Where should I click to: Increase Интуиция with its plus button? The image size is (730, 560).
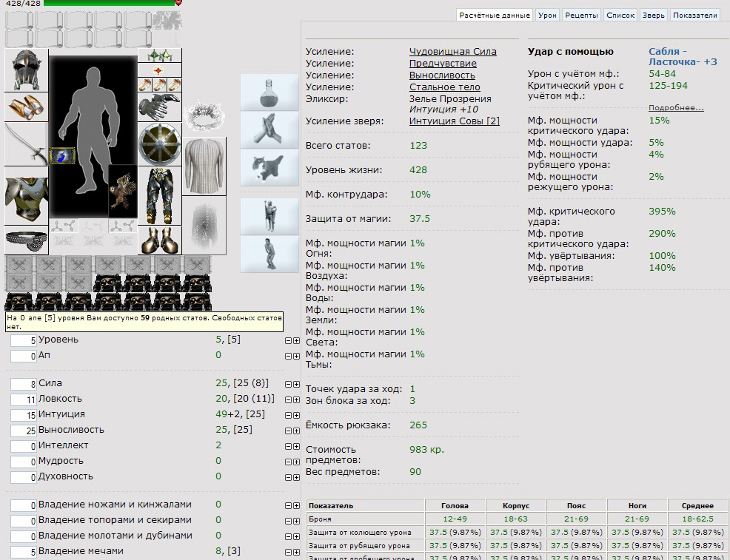tap(296, 415)
